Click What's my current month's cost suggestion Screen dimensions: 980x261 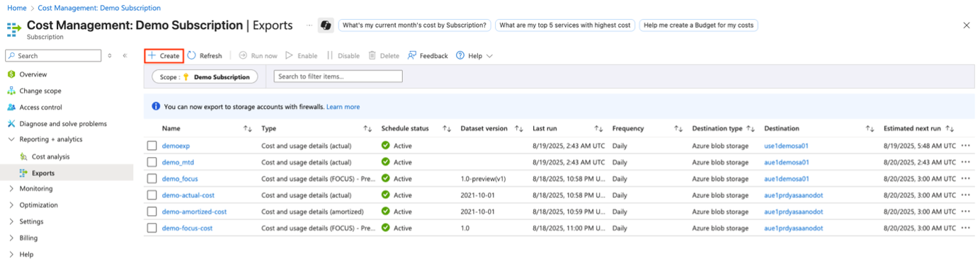[x=415, y=25]
